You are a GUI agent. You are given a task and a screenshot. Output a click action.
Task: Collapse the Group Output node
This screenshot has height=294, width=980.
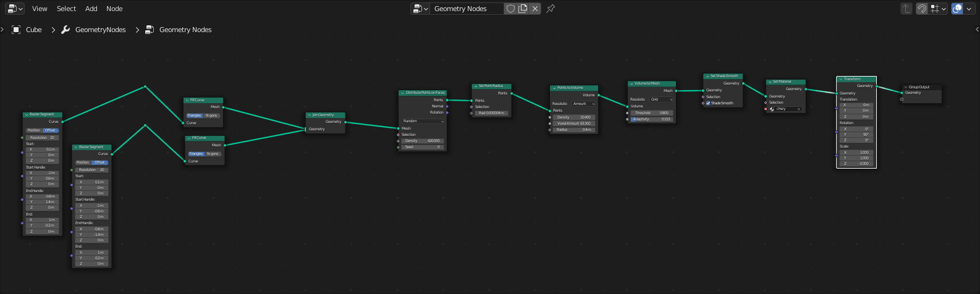(906, 87)
